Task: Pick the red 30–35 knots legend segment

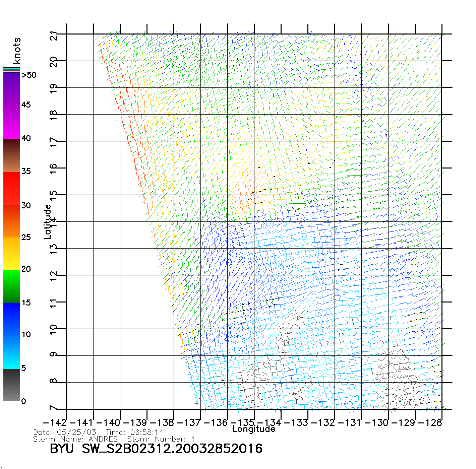Action: (12, 188)
